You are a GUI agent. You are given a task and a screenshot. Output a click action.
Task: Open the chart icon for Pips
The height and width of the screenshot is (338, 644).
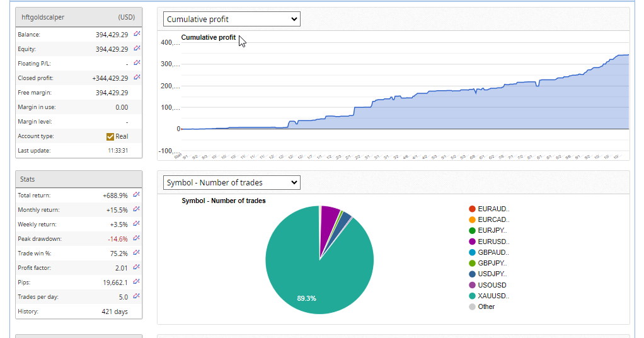tap(137, 282)
